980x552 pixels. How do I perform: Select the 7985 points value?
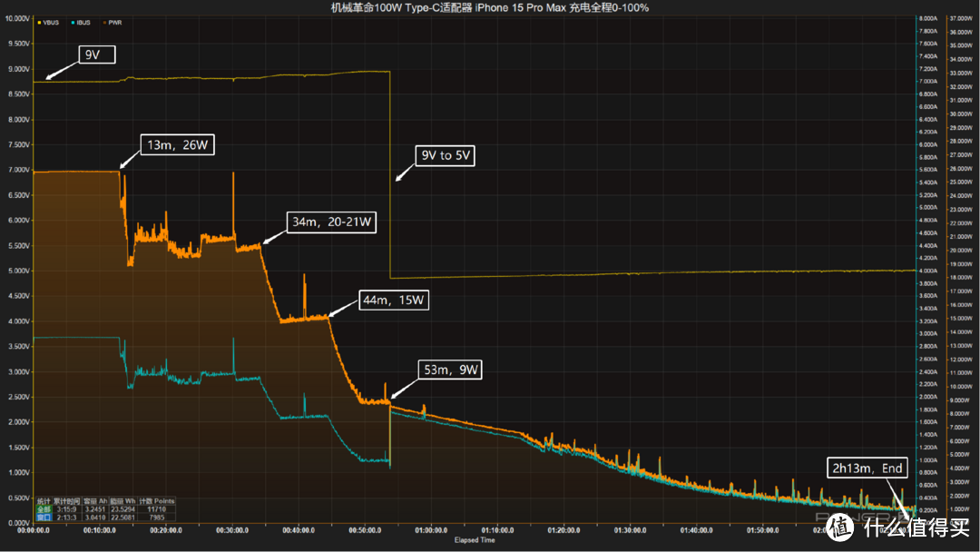157,517
